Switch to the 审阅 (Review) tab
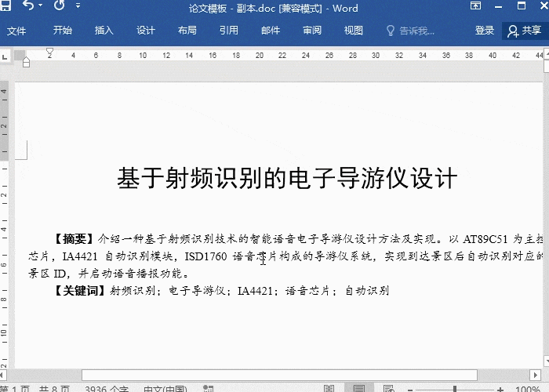Screen dimensions: 549x392 (312, 31)
